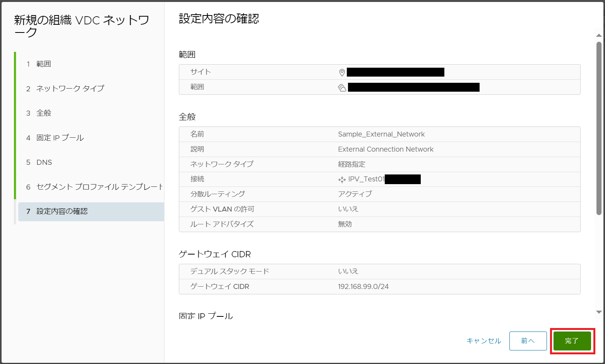The height and width of the screenshot is (364, 605).
Task: Click the External Connection Network description
Action: [386, 149]
